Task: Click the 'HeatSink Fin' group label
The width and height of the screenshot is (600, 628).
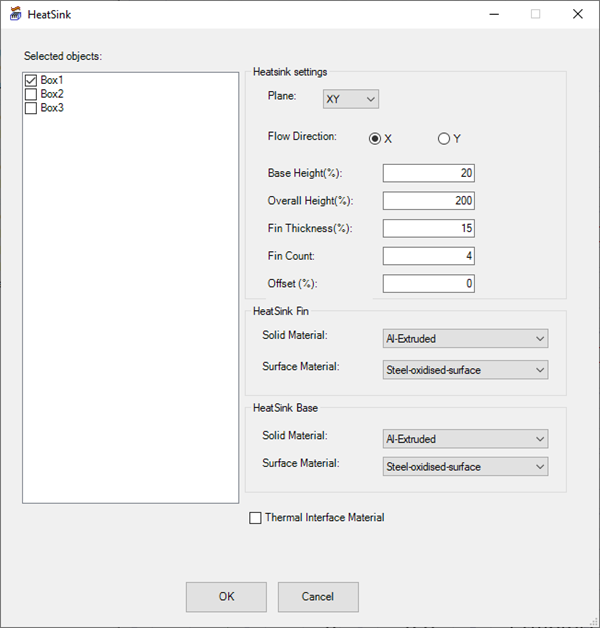Action: coord(281,311)
